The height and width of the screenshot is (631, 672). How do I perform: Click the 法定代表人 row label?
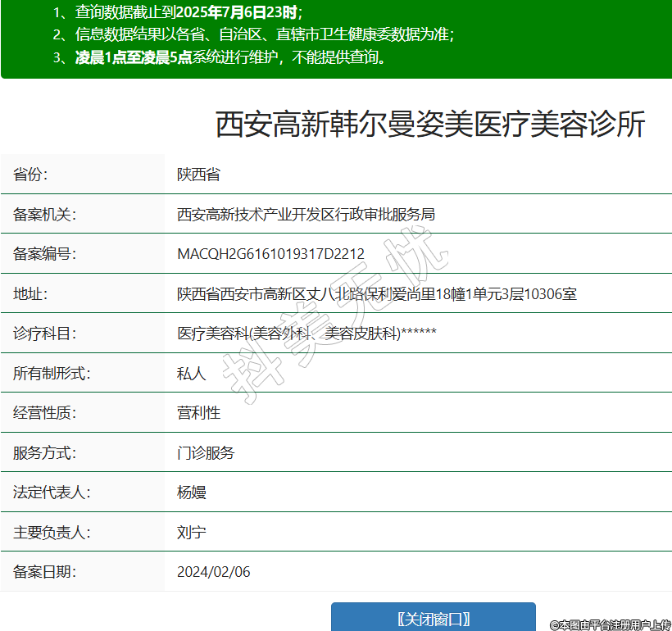tap(51, 493)
